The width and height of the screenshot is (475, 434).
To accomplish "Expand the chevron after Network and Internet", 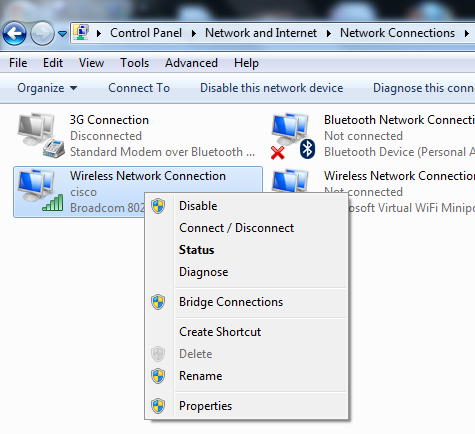I will (329, 33).
